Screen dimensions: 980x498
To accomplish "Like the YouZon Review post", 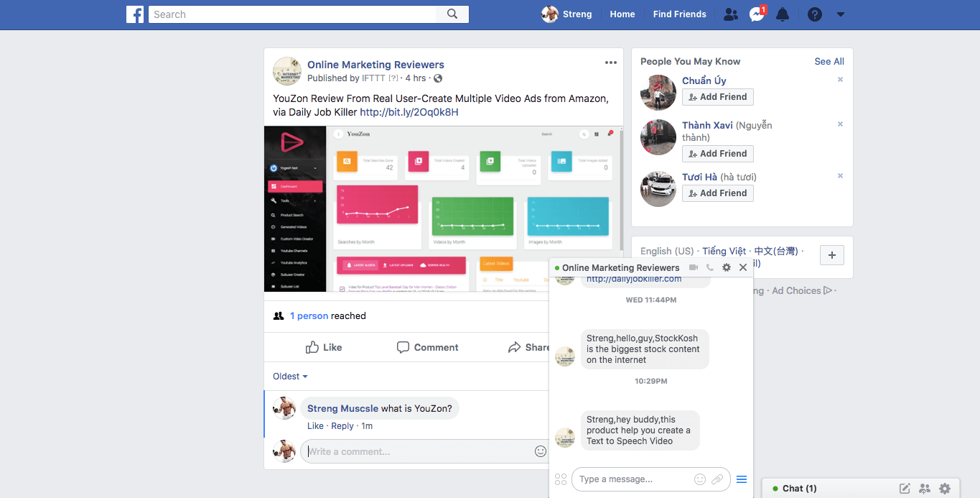I will pos(324,347).
